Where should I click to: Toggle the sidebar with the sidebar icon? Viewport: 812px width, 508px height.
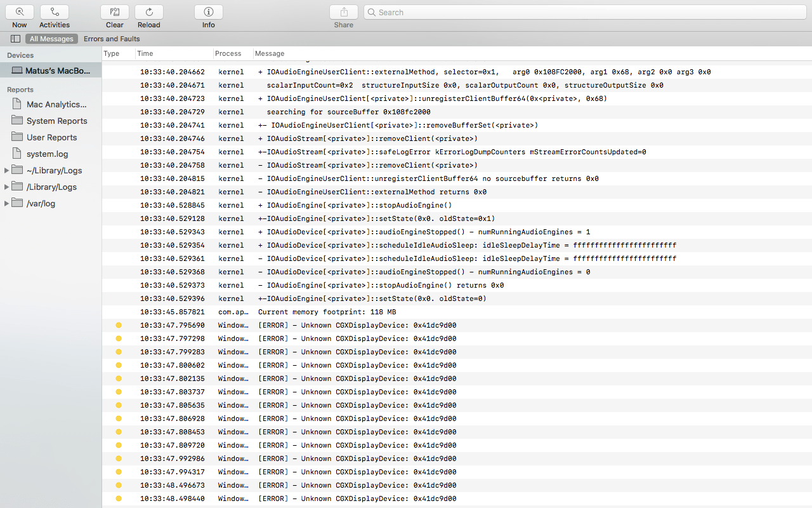click(15, 39)
